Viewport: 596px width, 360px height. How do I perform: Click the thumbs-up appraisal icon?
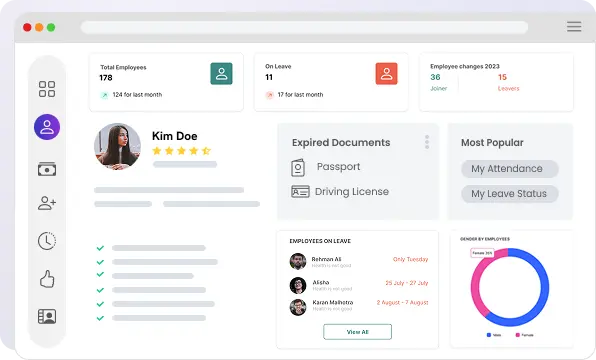(x=47, y=279)
